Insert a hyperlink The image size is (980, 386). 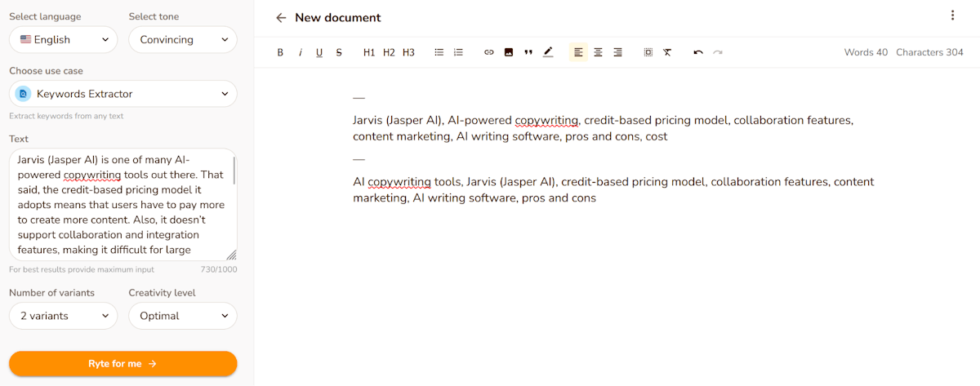[x=489, y=52]
